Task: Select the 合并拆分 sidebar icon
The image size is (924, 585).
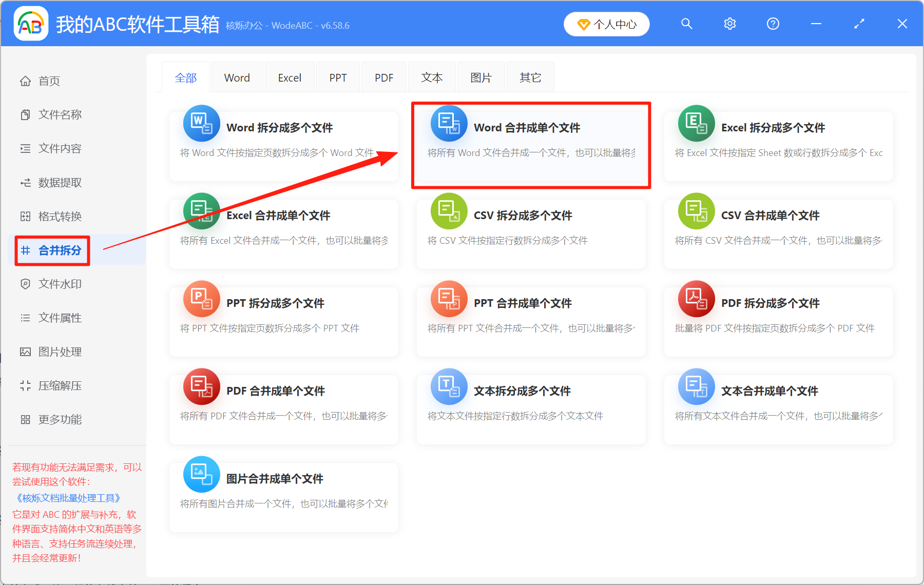Action: 25,250
